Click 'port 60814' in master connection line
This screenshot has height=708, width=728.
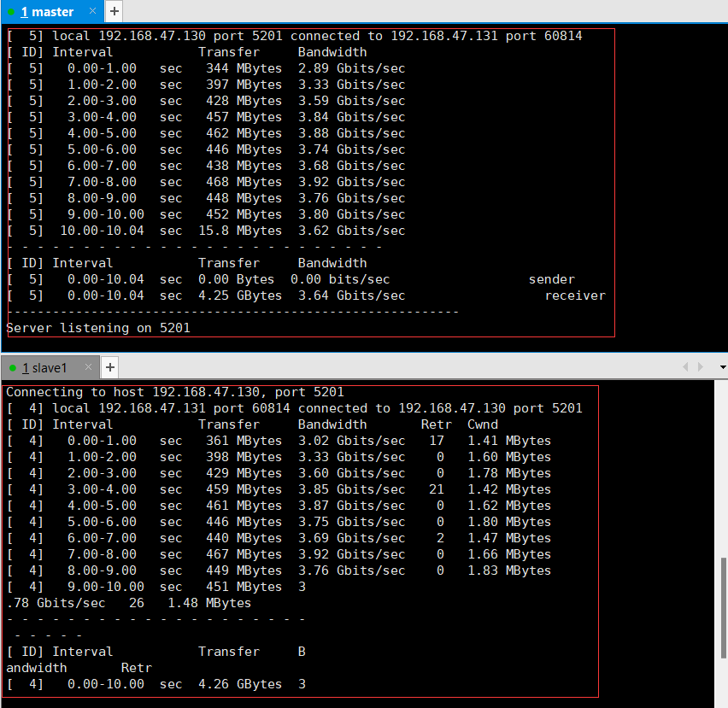click(x=543, y=36)
